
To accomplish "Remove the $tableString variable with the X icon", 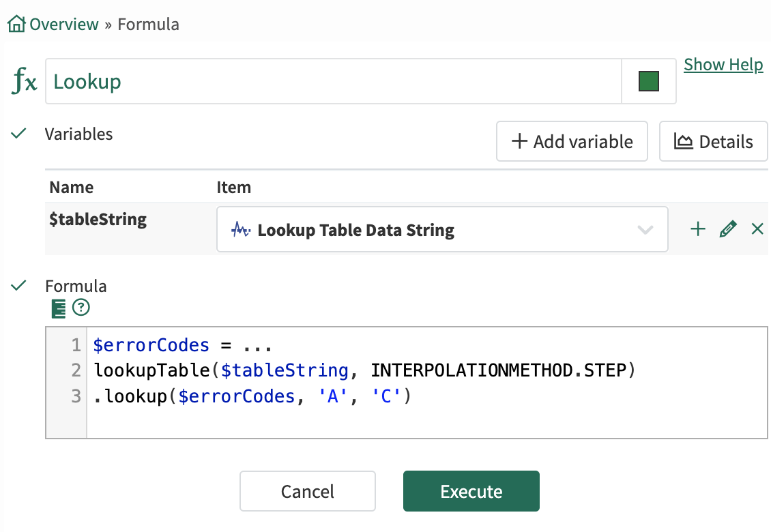I will click(x=757, y=229).
